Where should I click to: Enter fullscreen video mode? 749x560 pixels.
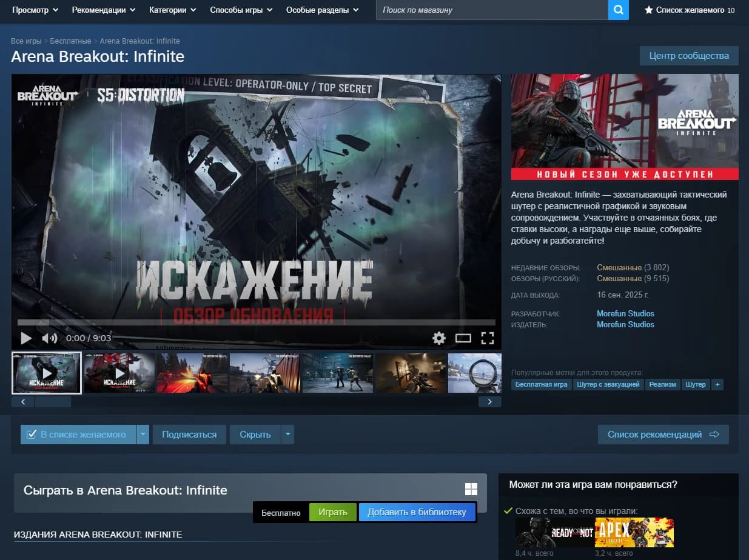pos(488,338)
